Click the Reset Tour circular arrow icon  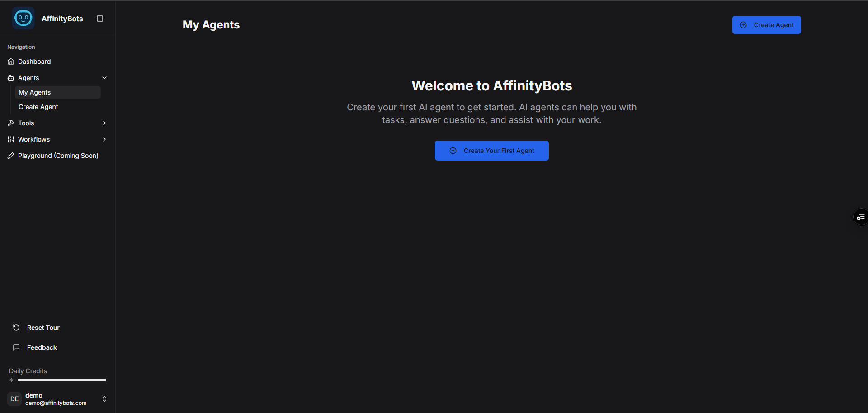tap(16, 328)
